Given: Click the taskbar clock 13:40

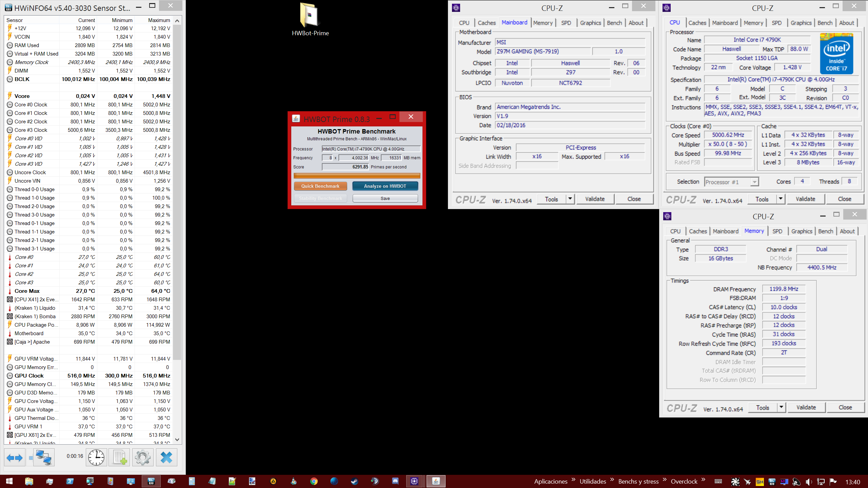Looking at the screenshot, I should (852, 482).
